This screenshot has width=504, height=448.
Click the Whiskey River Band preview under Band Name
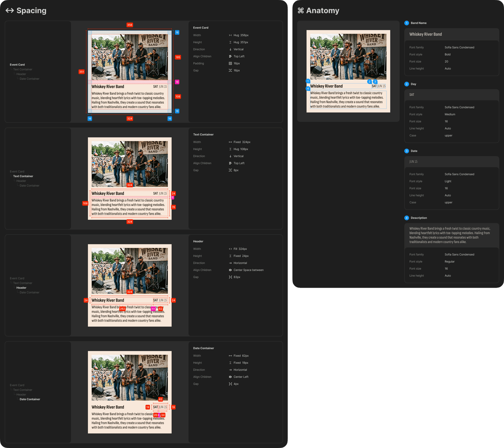coord(426,34)
